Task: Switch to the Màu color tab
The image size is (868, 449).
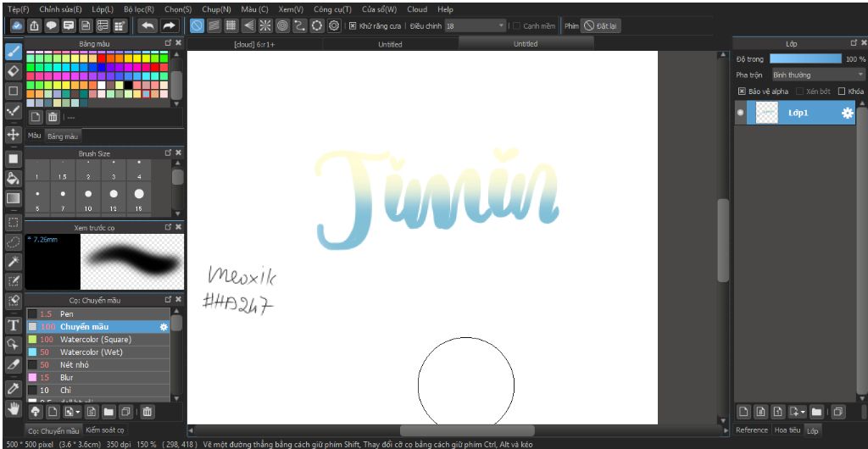Action: click(x=35, y=136)
